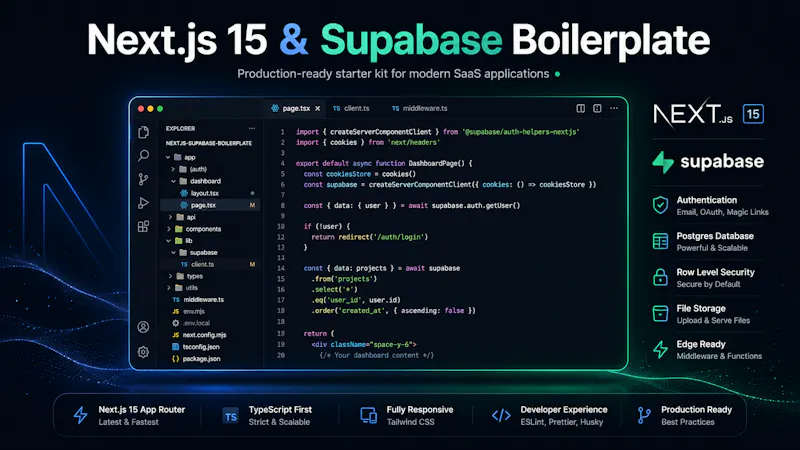Click the TypeScript First TS icon
The image size is (800, 450).
pos(231,416)
